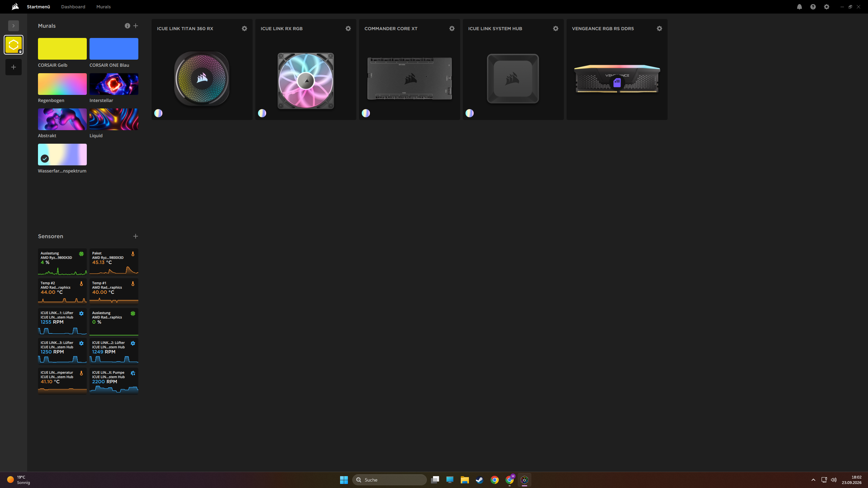Viewport: 868px width, 488px height.
Task: Open settings gear for VENGEANCE RGB RS DDR5
Action: click(x=659, y=28)
